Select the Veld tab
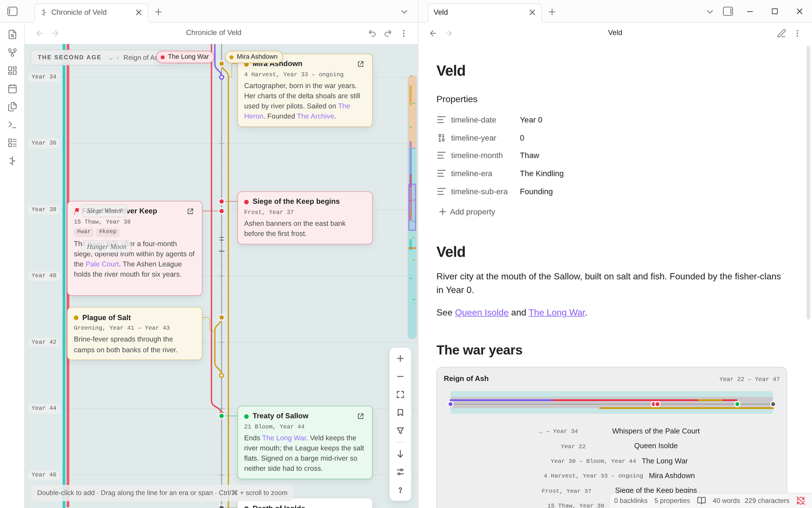 485,12
